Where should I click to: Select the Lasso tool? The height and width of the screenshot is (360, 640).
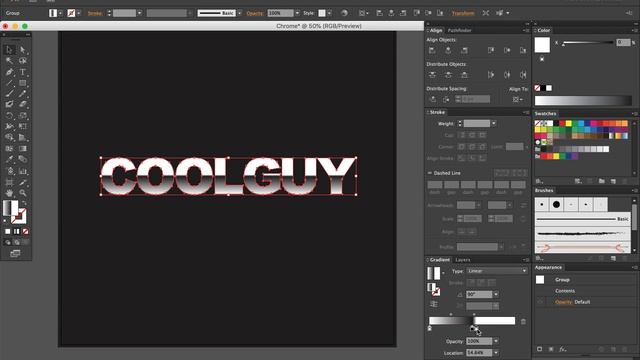pyautogui.click(x=22, y=60)
